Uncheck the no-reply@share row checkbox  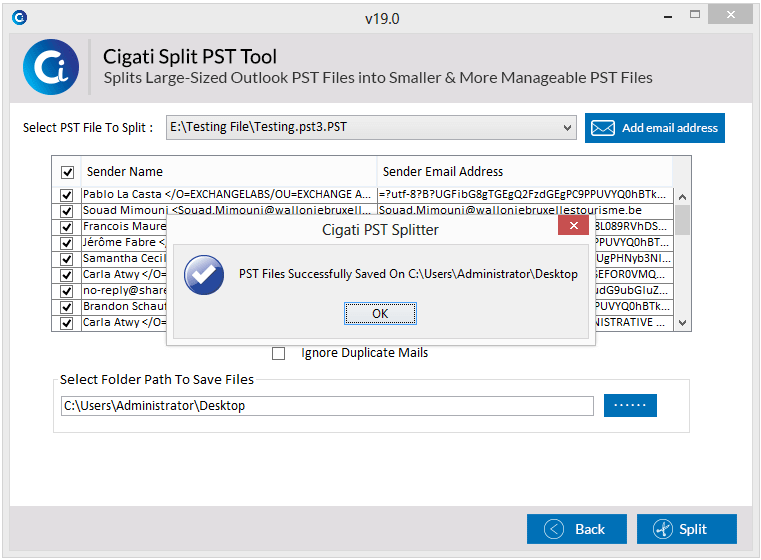point(66,291)
